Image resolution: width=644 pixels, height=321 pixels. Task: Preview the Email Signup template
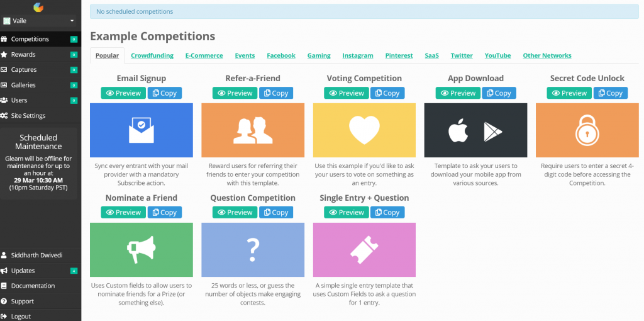[123, 93]
